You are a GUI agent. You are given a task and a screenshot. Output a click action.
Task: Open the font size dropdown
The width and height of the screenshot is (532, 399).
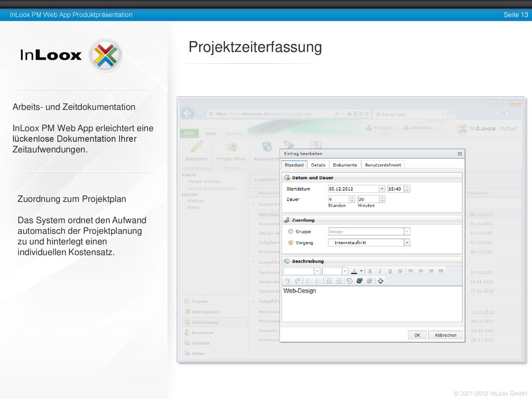345,271
